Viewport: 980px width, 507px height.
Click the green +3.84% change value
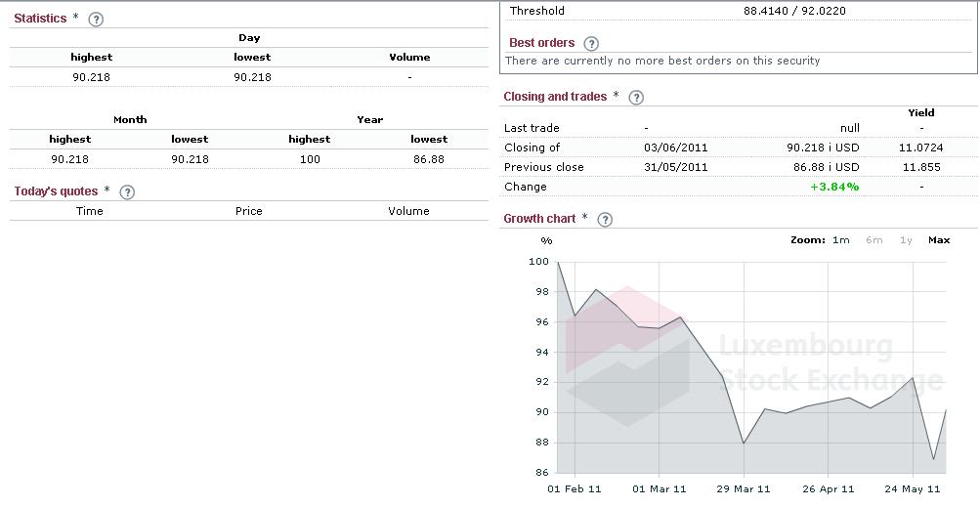(x=834, y=187)
